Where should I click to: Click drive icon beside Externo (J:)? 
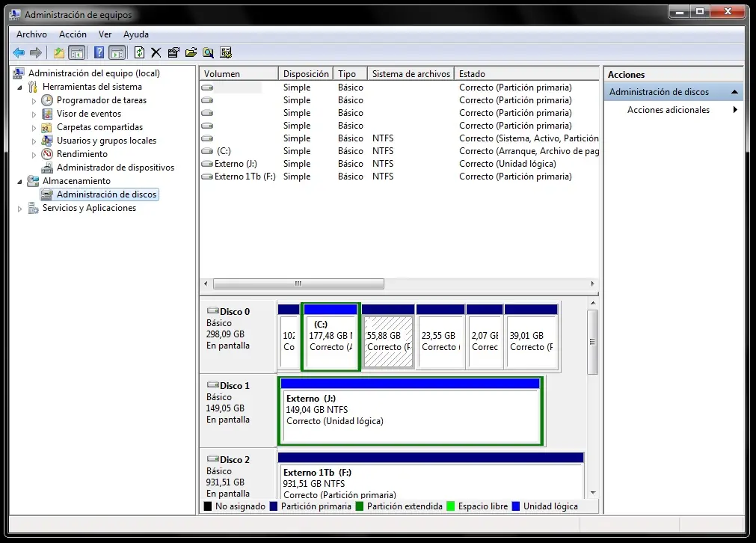point(207,164)
